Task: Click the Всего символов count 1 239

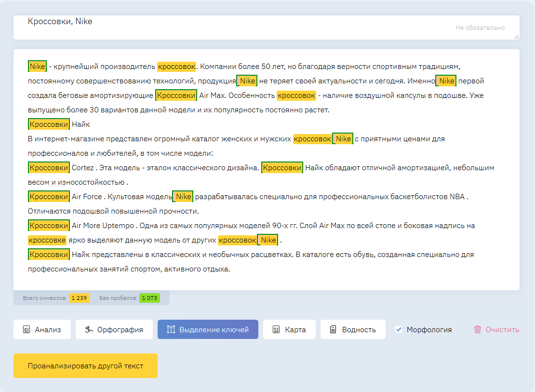Action: 79,298
